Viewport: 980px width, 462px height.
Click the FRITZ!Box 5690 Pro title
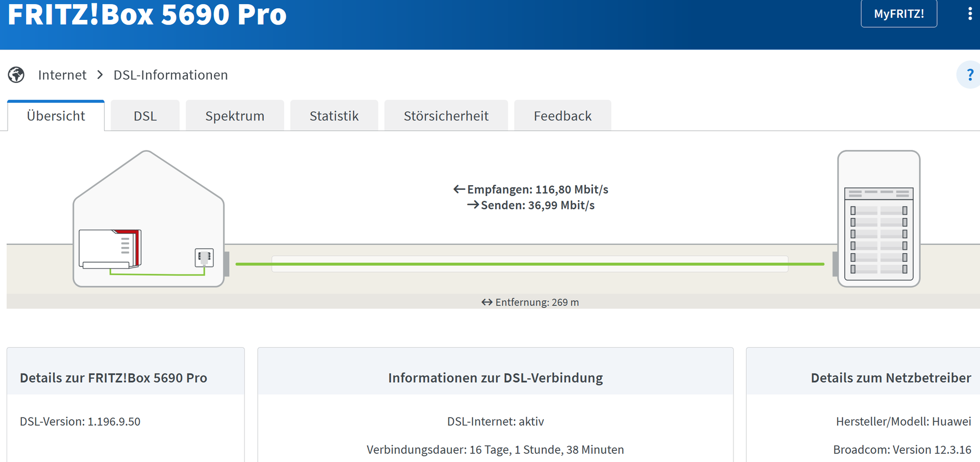pyautogui.click(x=147, y=14)
